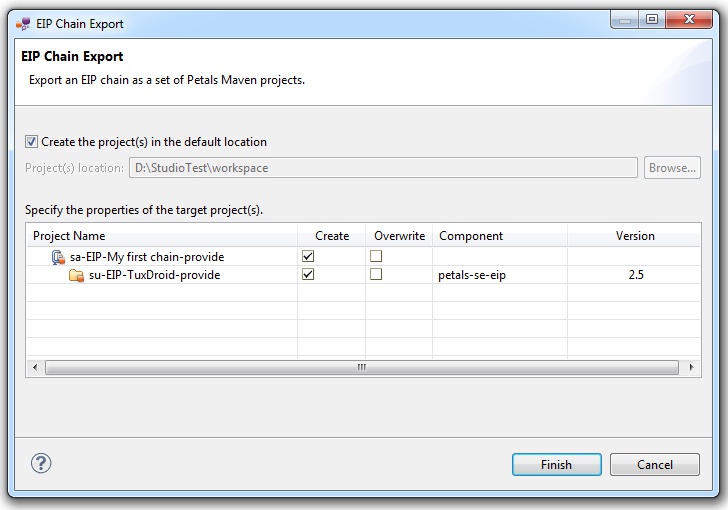
Task: Uncheck Create for su-EIP-TuxDroid-provide
Action: 308,275
